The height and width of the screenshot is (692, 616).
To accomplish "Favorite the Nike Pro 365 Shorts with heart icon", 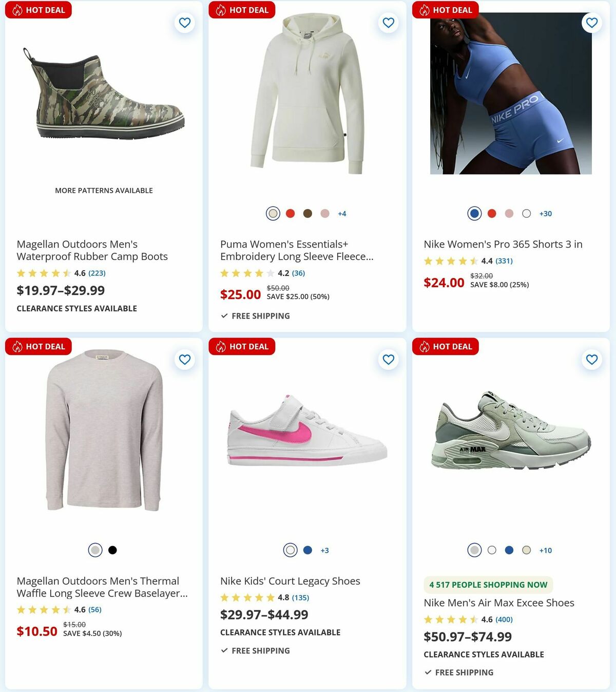I will click(x=592, y=23).
